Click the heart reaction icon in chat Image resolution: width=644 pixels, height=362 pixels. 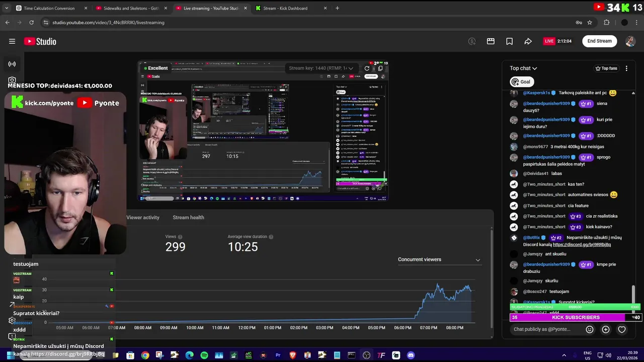pos(622,329)
